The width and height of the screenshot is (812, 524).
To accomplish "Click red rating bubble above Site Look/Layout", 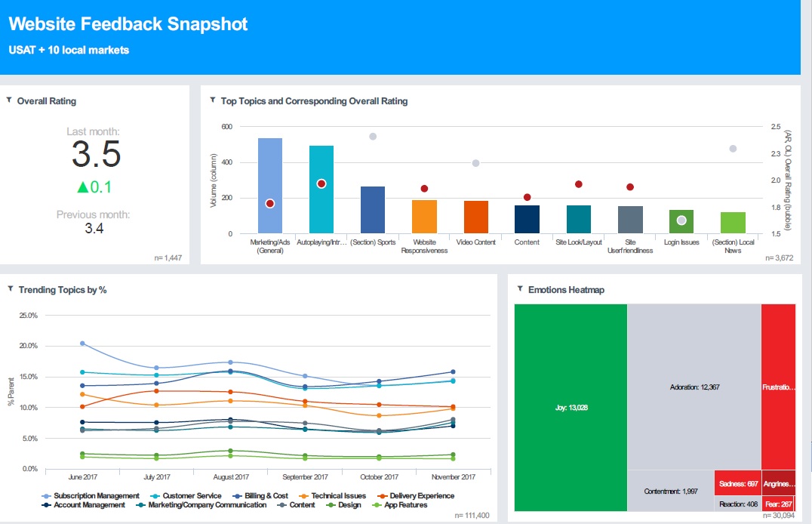I will click(x=579, y=184).
